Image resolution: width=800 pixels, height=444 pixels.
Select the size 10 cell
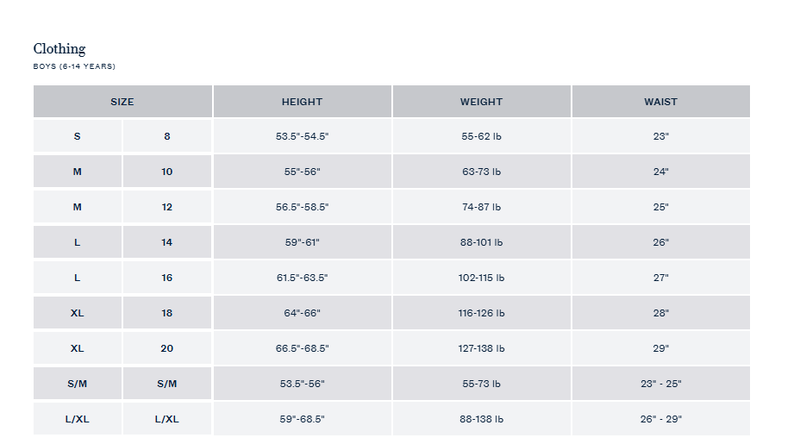coord(167,172)
